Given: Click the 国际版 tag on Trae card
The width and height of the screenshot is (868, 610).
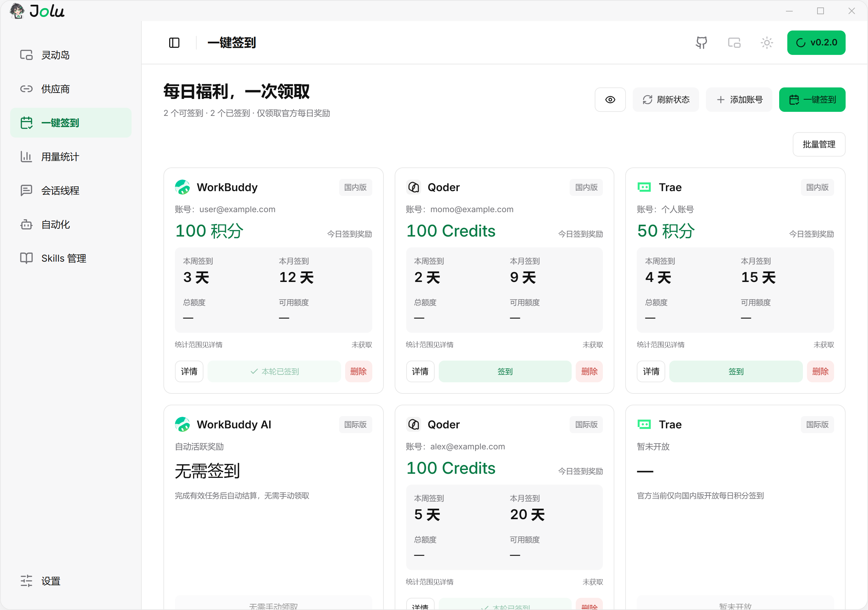Looking at the screenshot, I should [x=817, y=424].
